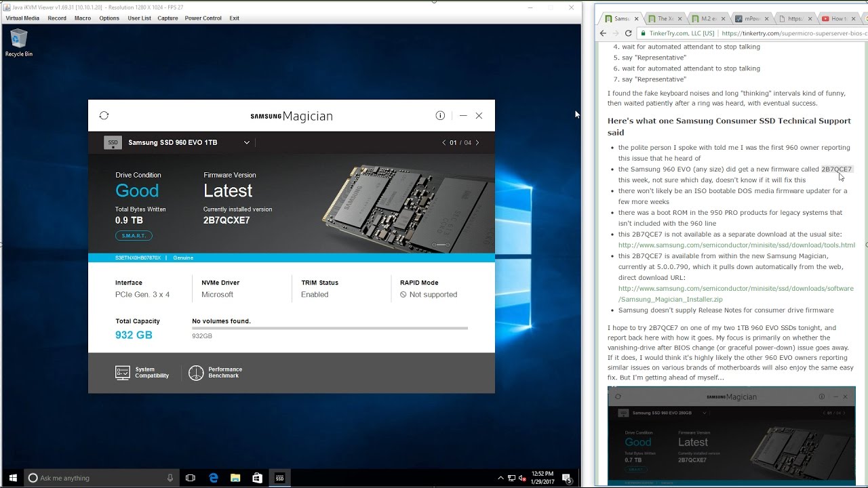Go back in Chrome browser
868x488 pixels.
tap(604, 33)
